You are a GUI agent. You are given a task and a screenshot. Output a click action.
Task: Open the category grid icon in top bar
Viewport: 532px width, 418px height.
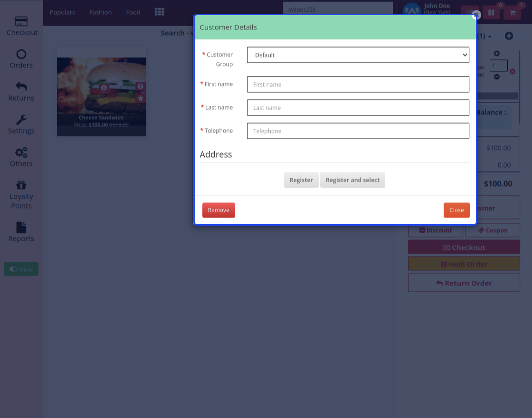[159, 12]
